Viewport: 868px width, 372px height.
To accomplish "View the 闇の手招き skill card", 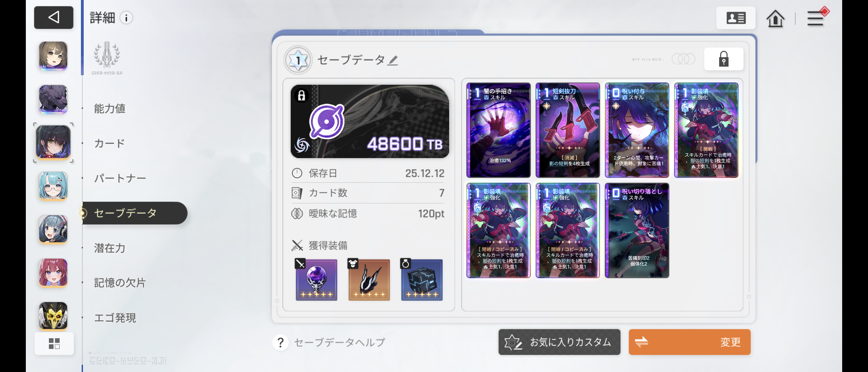I will (x=498, y=130).
